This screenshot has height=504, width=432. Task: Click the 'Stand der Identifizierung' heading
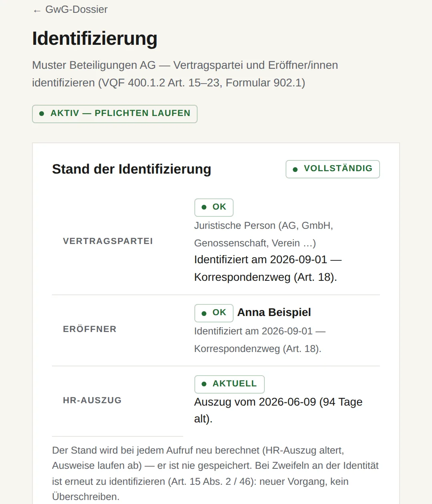coord(132,169)
